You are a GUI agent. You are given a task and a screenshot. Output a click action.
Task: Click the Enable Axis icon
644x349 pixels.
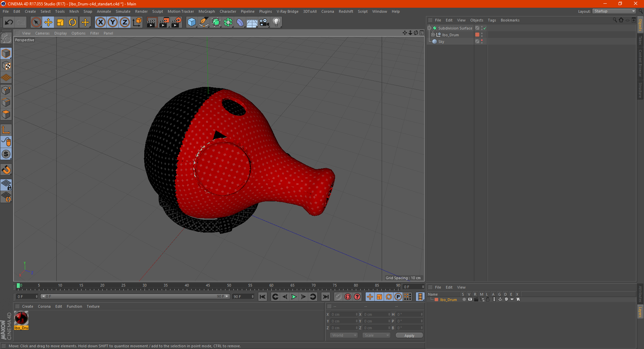coord(6,130)
